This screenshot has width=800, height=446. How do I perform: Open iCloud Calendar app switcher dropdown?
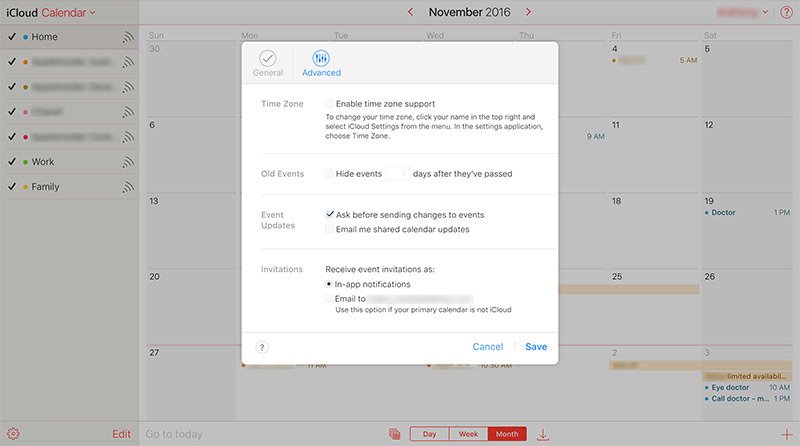pos(51,13)
